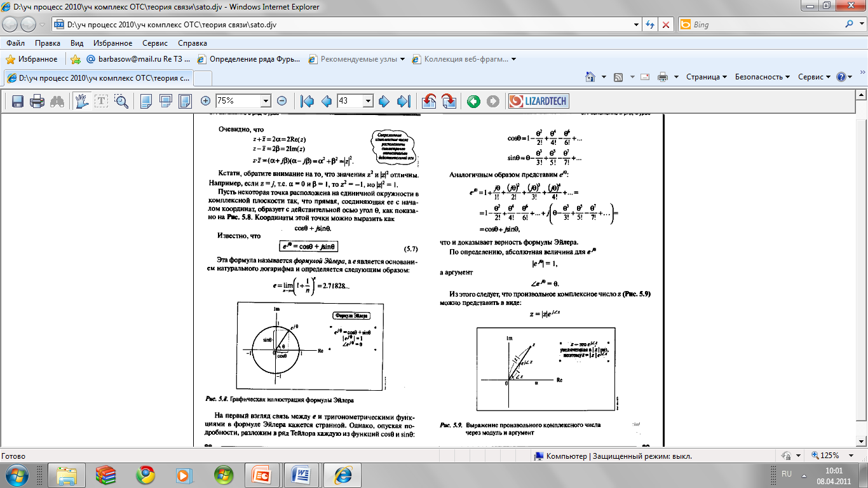Rotate page counterclockwise
The image size is (868, 488).
pyautogui.click(x=429, y=101)
